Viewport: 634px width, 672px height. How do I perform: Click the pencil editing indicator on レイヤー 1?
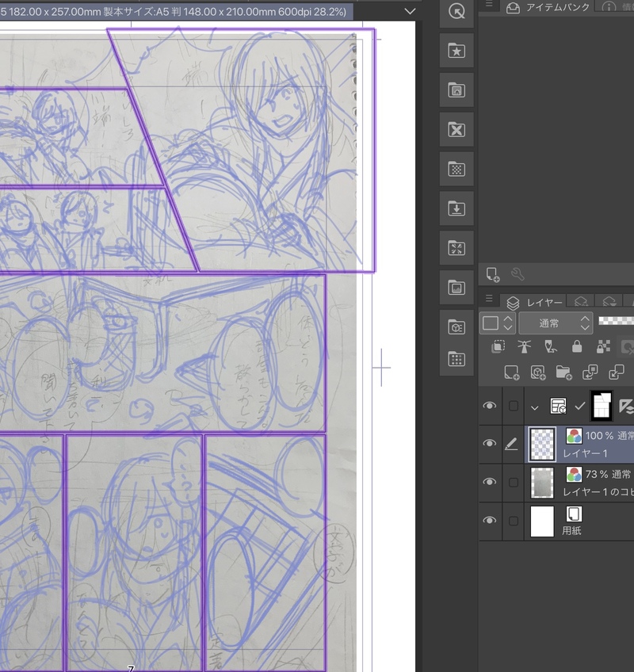[x=511, y=444]
